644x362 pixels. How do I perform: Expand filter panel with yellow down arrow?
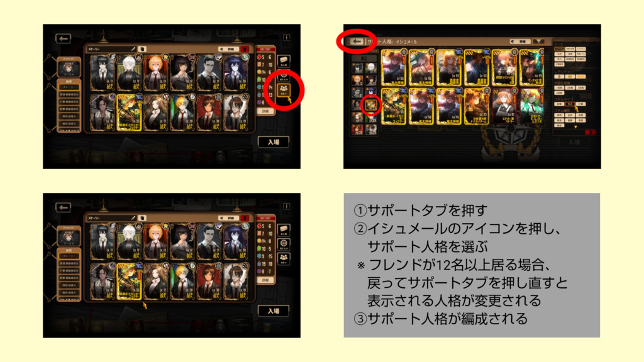click(x=575, y=127)
